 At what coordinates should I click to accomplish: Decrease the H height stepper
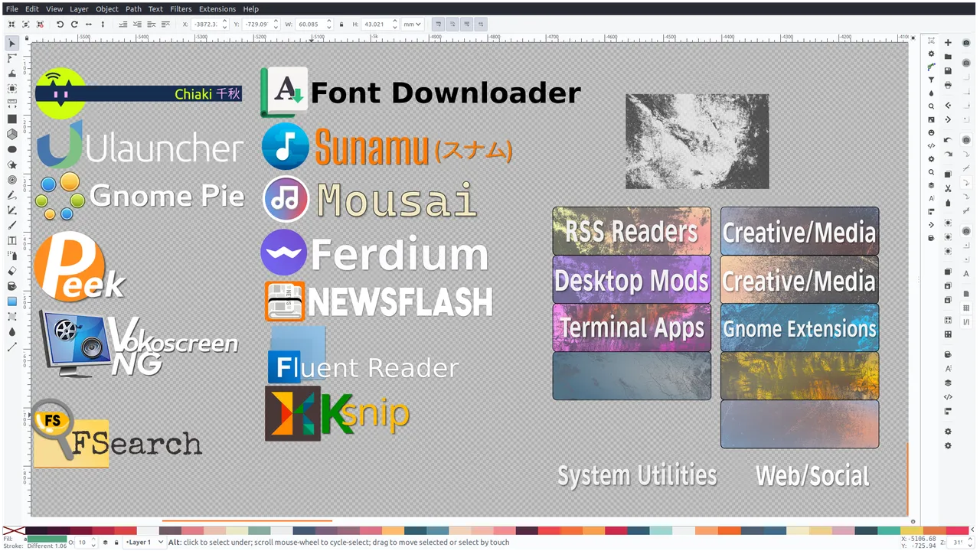394,27
